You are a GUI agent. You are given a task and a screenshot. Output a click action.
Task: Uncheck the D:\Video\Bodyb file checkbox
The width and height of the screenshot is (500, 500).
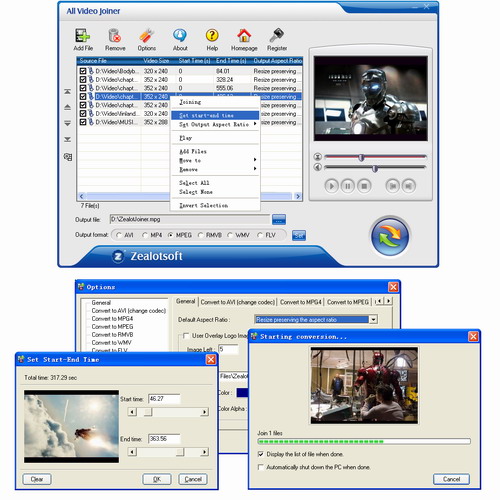83,71
